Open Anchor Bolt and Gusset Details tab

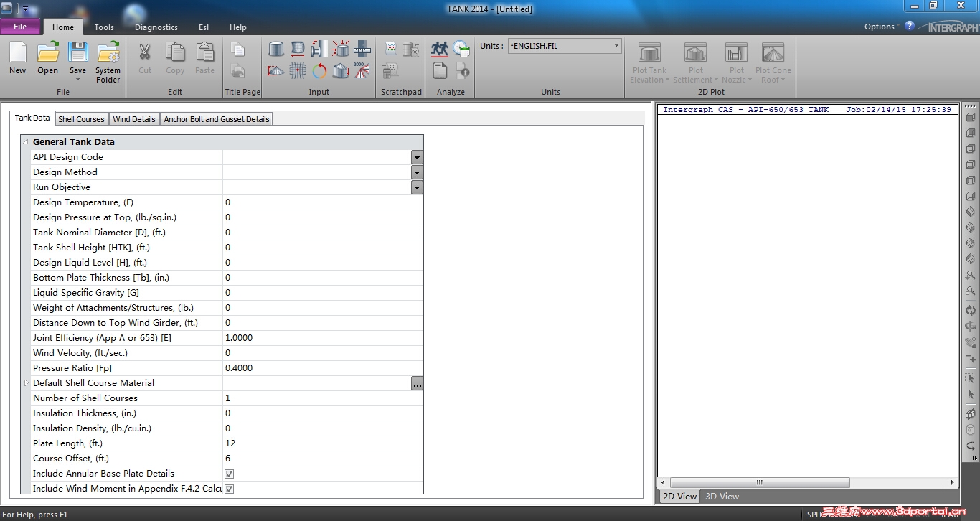click(217, 119)
